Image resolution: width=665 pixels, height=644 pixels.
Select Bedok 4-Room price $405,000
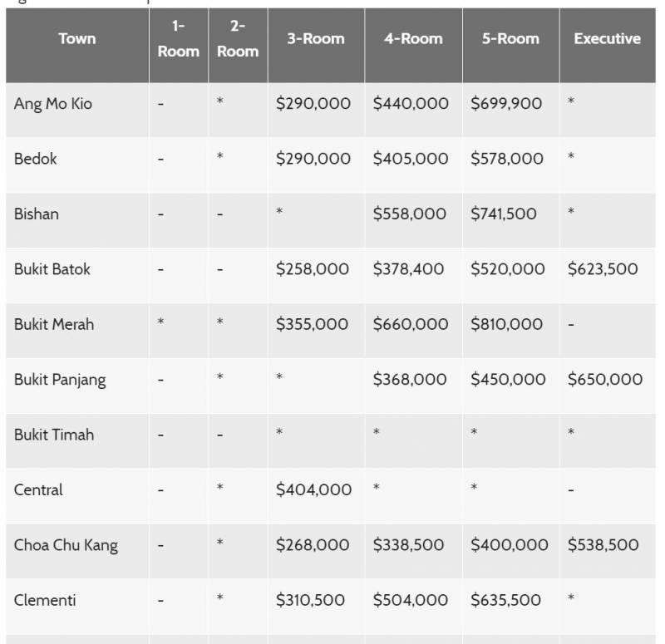click(410, 159)
